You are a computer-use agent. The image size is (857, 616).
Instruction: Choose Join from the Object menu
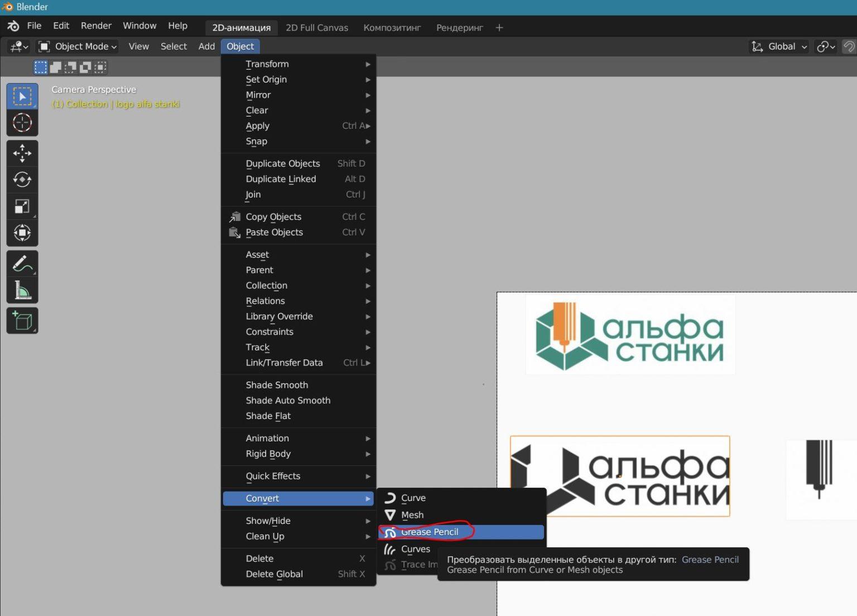pos(298,195)
